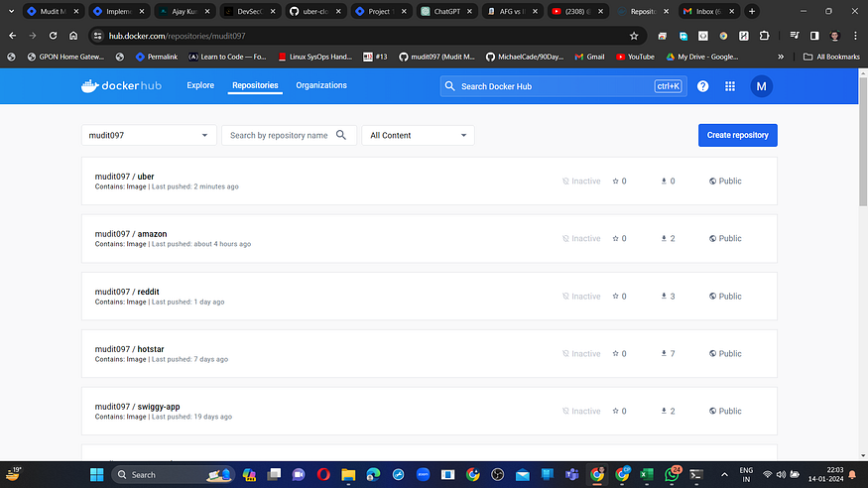The image size is (868, 488).
Task: Go back with browser back arrow
Action: 12,36
